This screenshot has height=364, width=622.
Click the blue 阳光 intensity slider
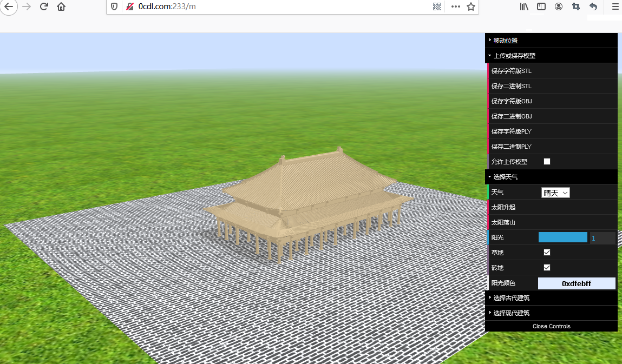[x=562, y=237]
